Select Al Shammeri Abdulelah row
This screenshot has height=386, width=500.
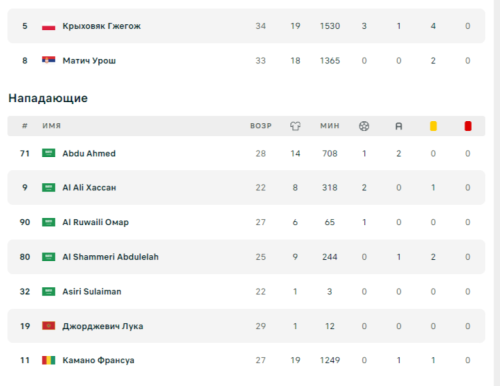tap(246, 257)
